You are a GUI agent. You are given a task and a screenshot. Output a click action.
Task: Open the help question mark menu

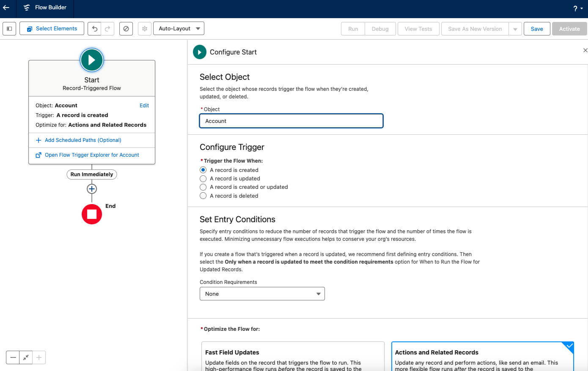coord(578,8)
